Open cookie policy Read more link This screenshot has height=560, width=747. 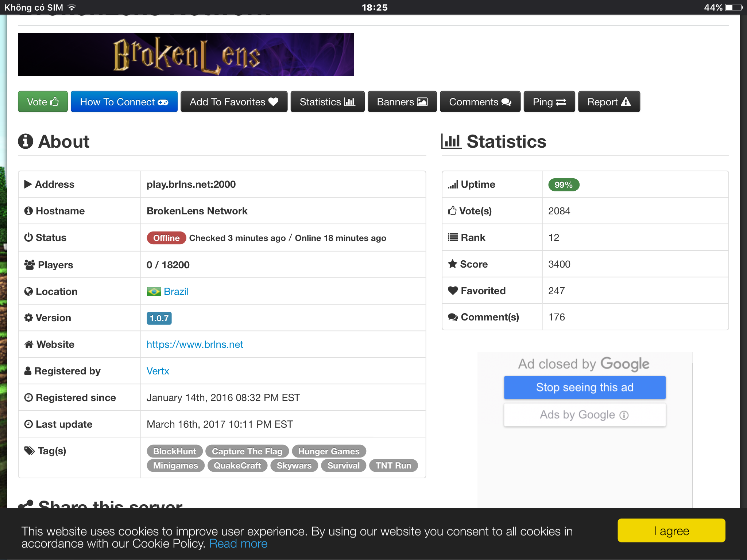tap(238, 544)
